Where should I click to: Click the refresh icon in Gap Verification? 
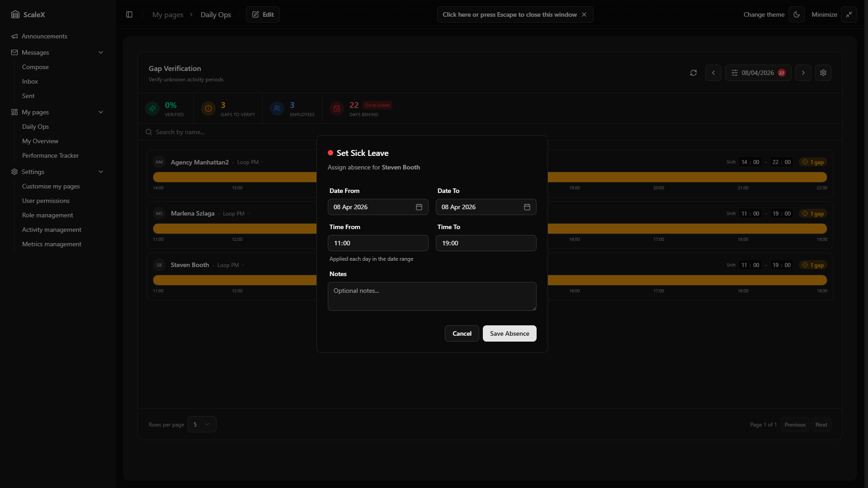693,73
